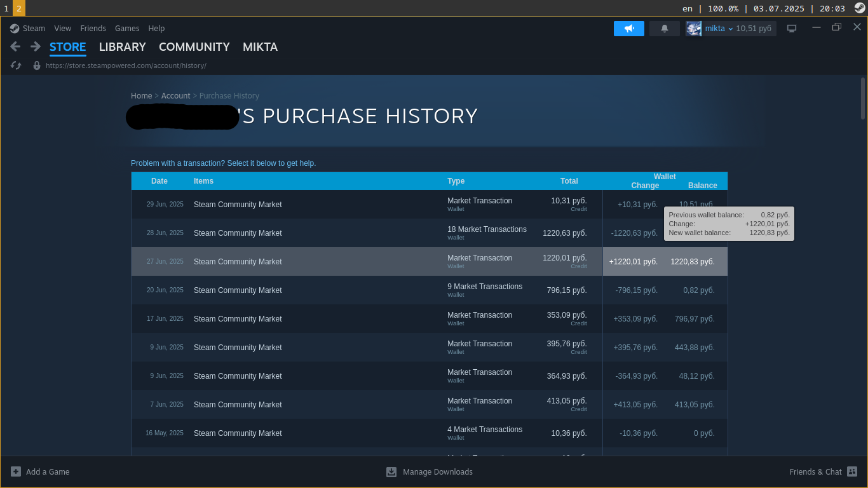The image size is (868, 488).
Task: Click the '+1220,01 руб.' wallet change cell
Action: coord(634,262)
